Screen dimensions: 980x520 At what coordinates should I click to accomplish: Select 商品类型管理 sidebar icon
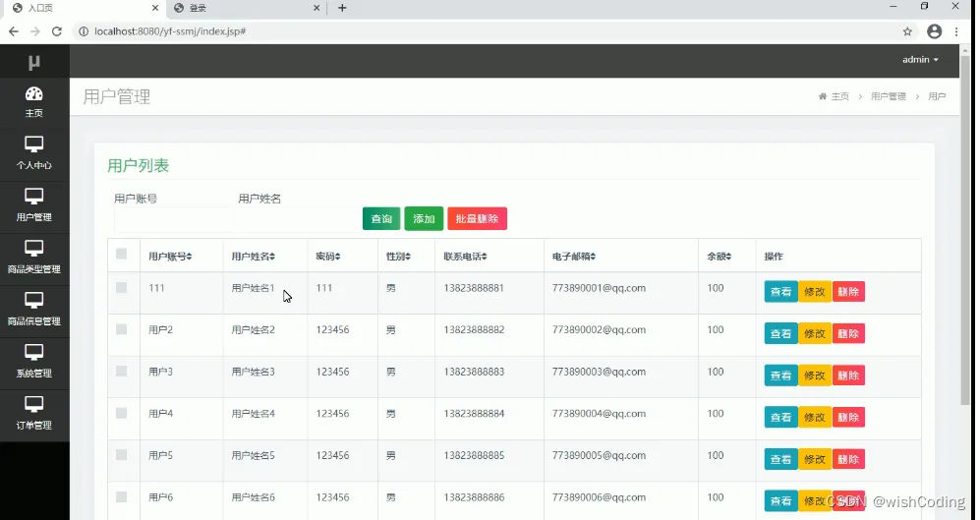pyautogui.click(x=33, y=249)
